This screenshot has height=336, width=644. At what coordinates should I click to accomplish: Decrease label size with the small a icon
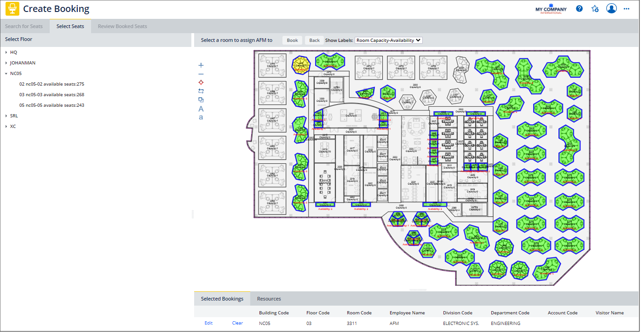201,118
